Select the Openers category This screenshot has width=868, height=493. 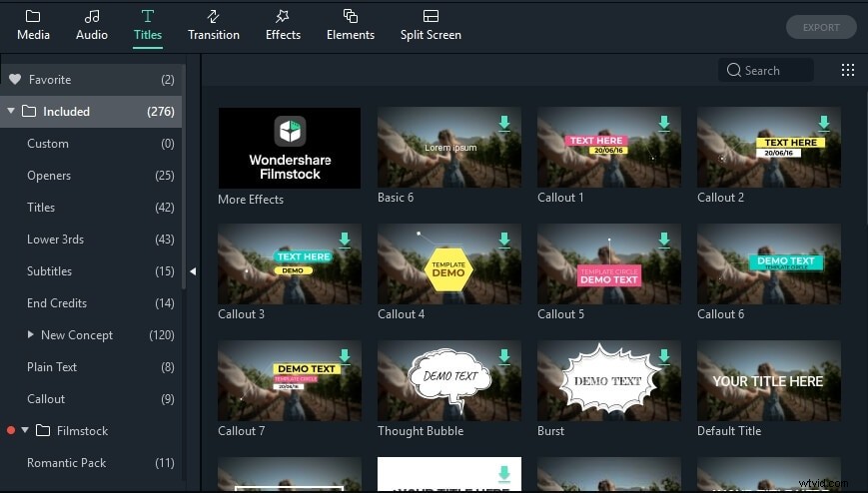point(91,176)
